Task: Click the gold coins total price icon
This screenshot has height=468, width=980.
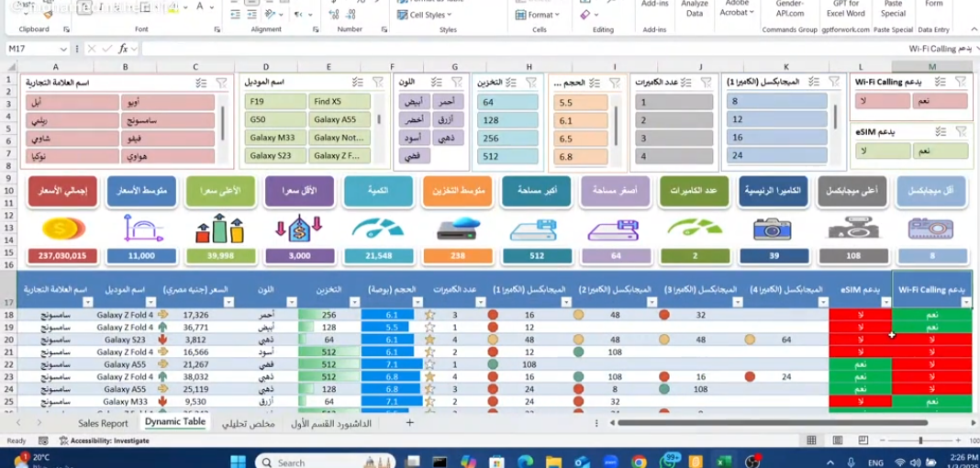Action: coord(63,229)
